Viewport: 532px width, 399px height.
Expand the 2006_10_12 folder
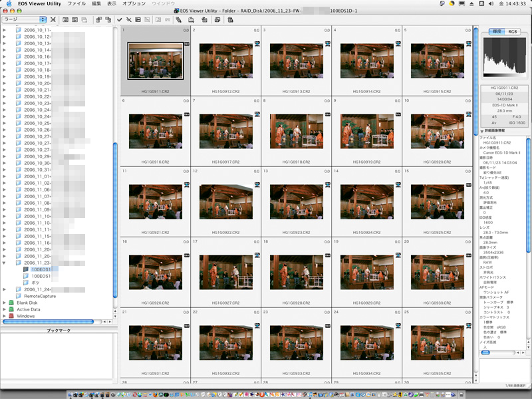5,37
